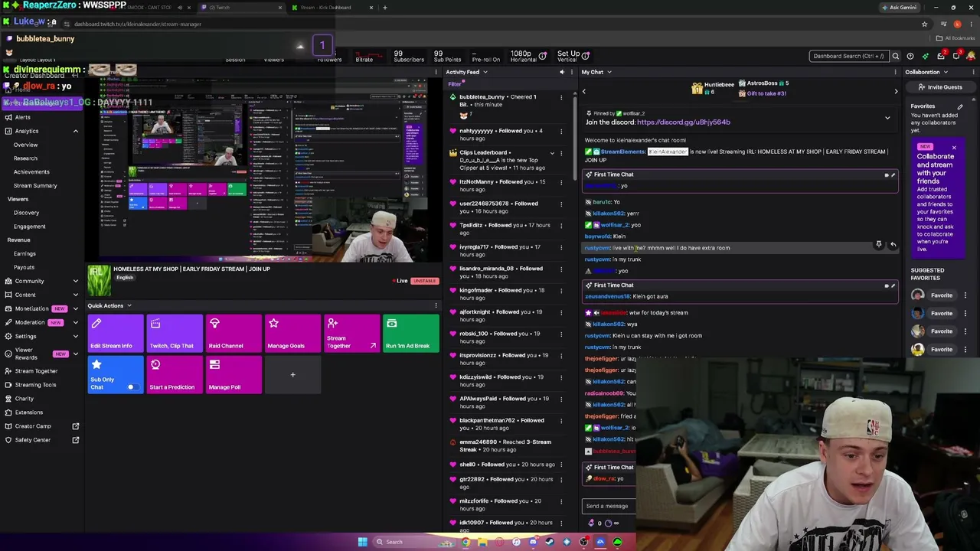Show next gift leaderboard entry in chat
Viewport: 980px width, 551px height.
coord(896,92)
